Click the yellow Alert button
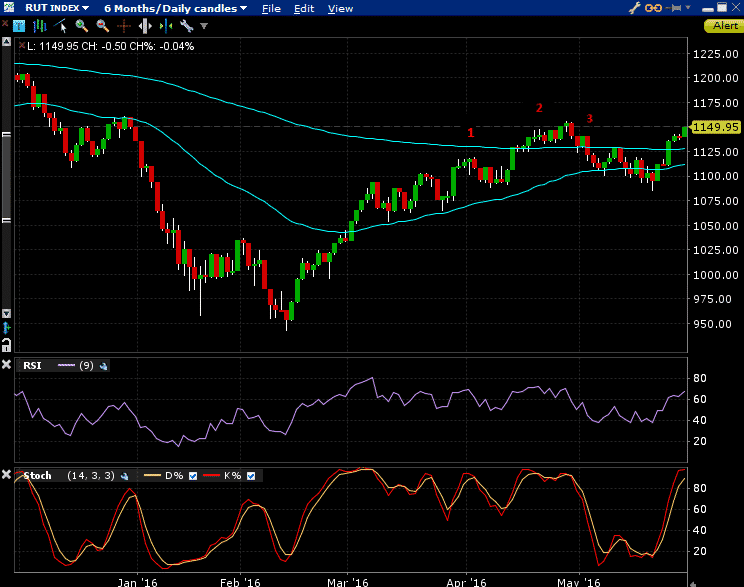The width and height of the screenshot is (744, 587). (x=725, y=26)
